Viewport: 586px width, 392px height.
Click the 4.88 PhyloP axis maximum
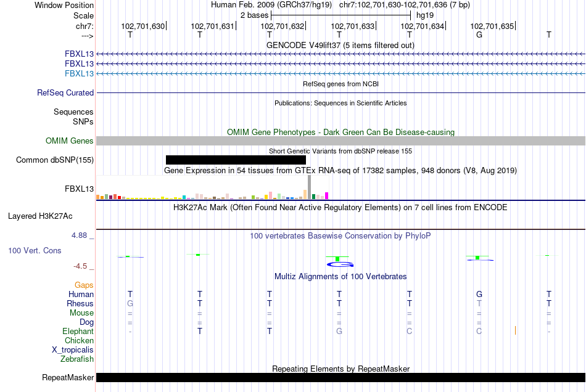coord(79,235)
